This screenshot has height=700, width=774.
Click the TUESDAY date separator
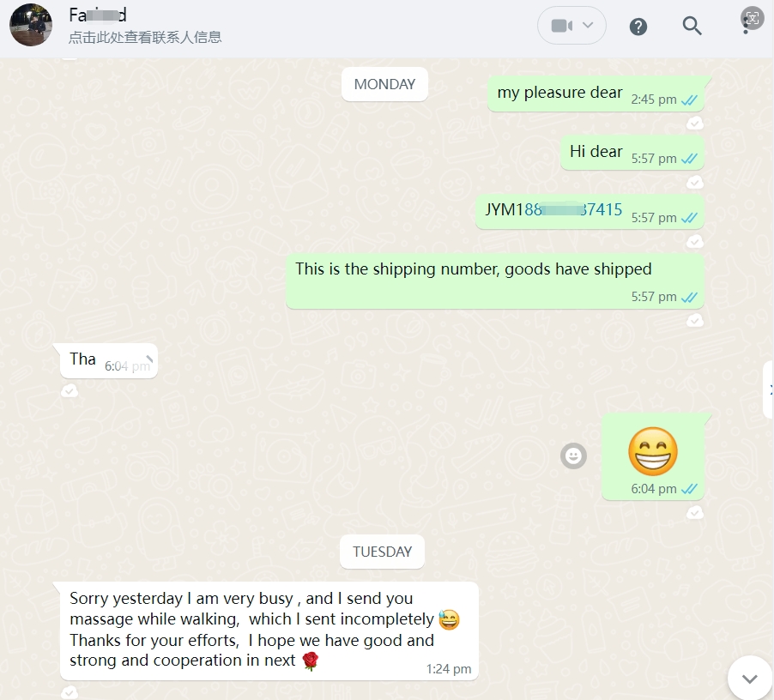[x=382, y=552]
